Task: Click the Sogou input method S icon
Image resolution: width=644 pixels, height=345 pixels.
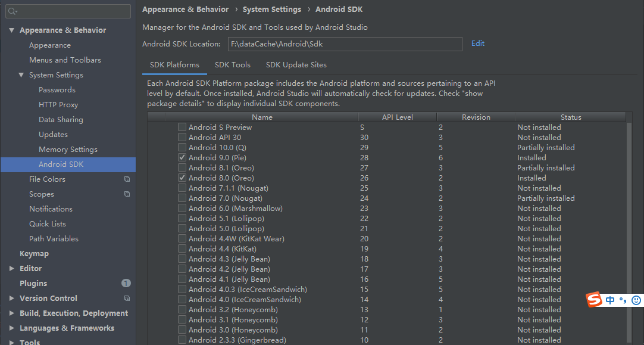Action: (x=594, y=300)
